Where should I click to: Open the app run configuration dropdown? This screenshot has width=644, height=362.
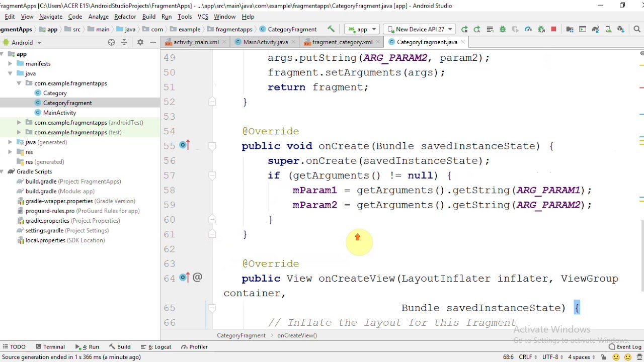coord(362,29)
